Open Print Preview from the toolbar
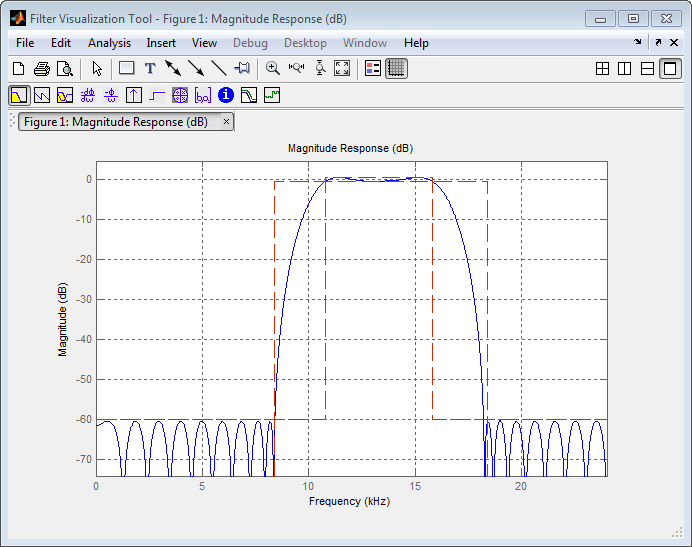Screen dimensions: 692x547 [64, 69]
